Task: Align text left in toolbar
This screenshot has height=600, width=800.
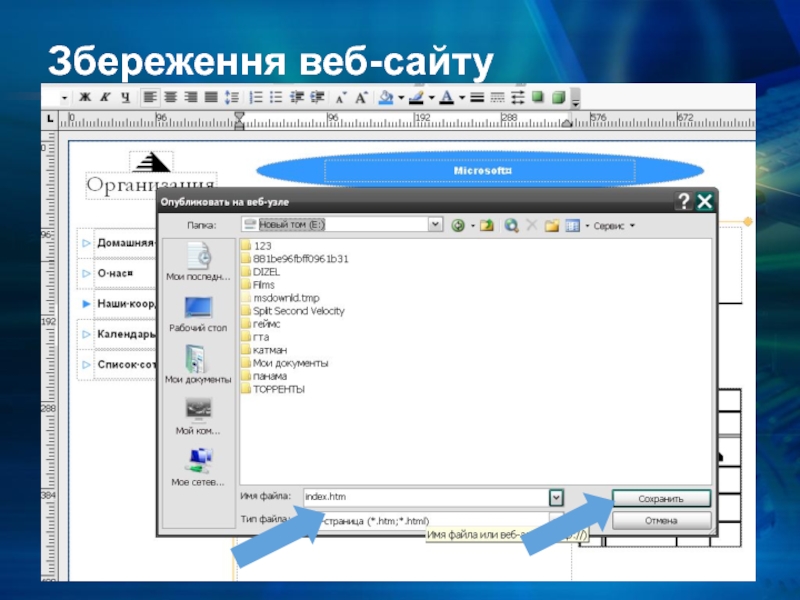Action: [x=149, y=97]
